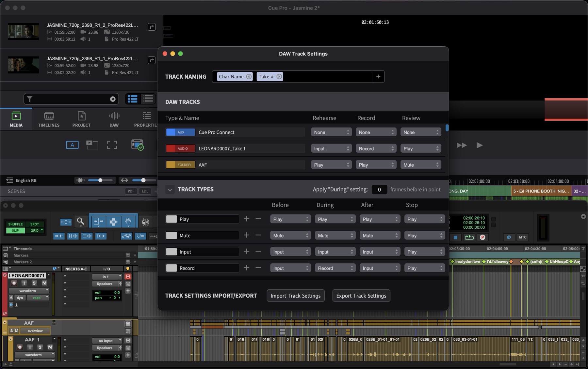
Task: Open After dropdown for Input track type
Action: 380,252
